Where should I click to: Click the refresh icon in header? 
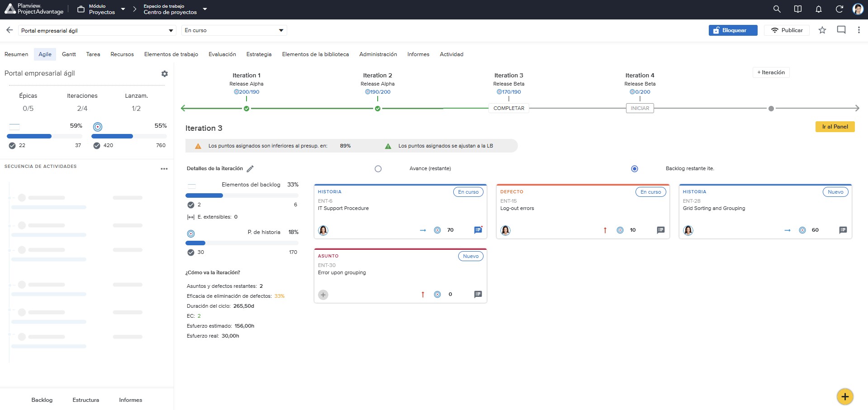tap(839, 9)
